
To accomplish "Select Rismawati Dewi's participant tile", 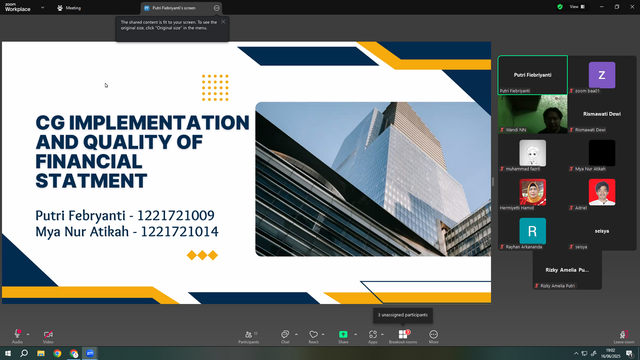I will click(602, 114).
